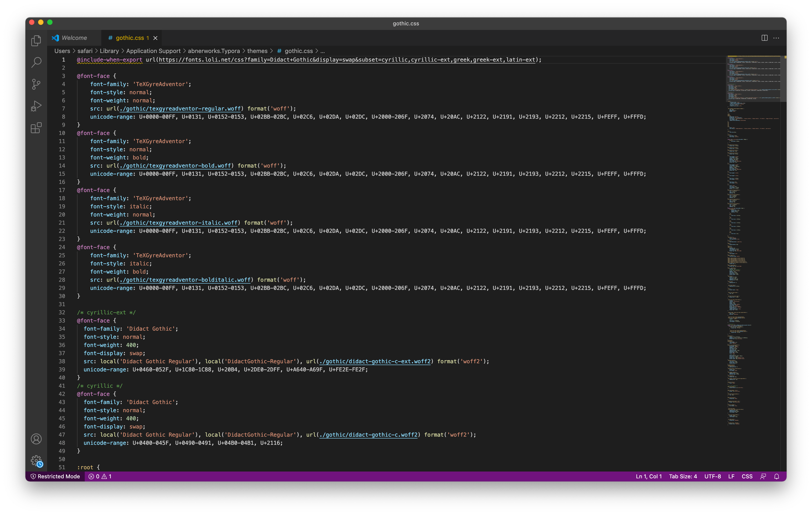This screenshot has width=812, height=515.
Task: Follow texgyreadventor-regular.woff link
Action: [x=180, y=108]
